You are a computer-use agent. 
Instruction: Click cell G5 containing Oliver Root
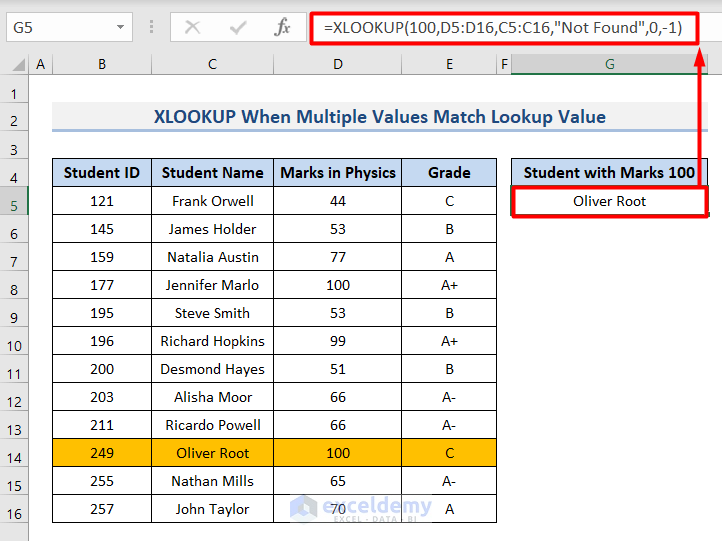[x=609, y=201]
